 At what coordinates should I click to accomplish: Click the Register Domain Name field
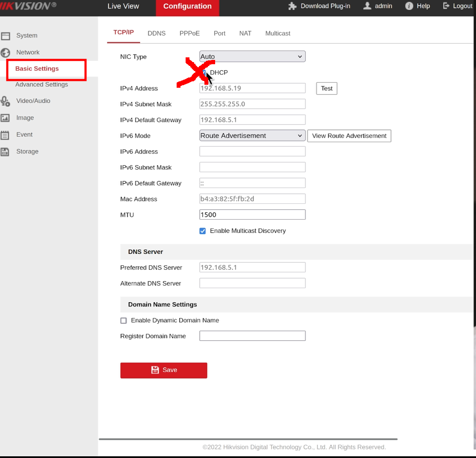252,336
